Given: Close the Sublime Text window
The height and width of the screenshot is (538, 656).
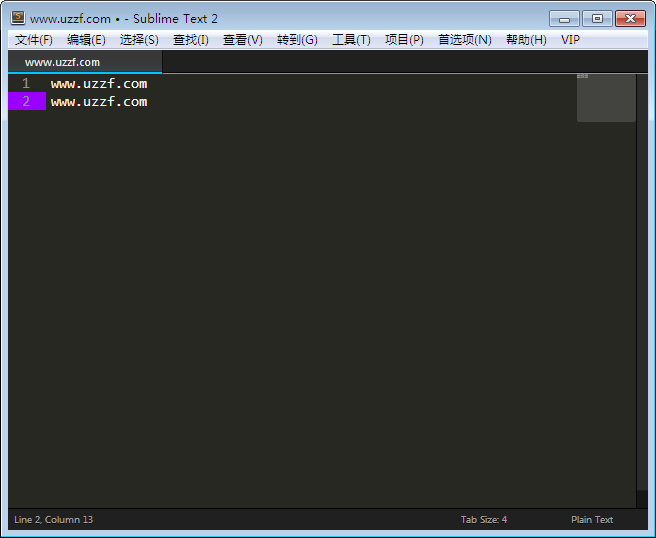Looking at the screenshot, I should pos(630,19).
